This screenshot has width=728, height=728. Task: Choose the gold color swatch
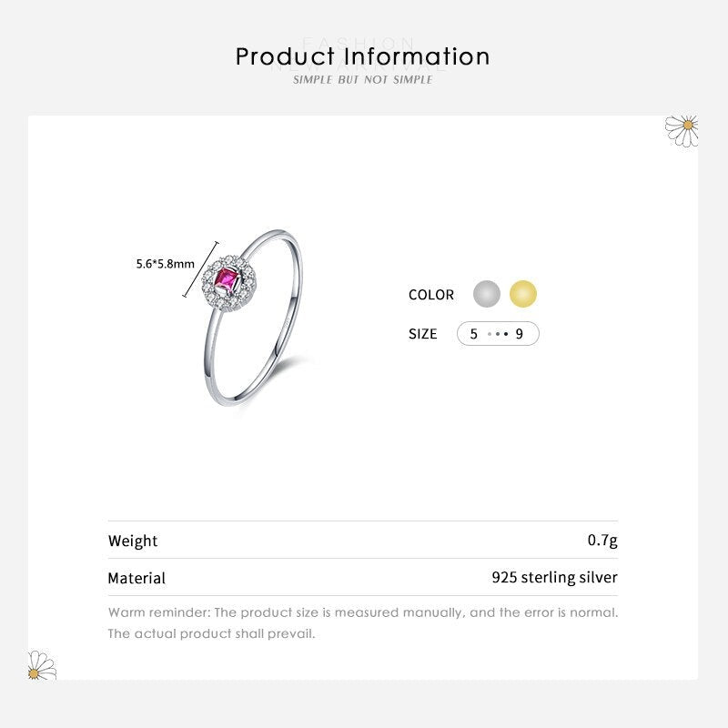[x=523, y=294]
